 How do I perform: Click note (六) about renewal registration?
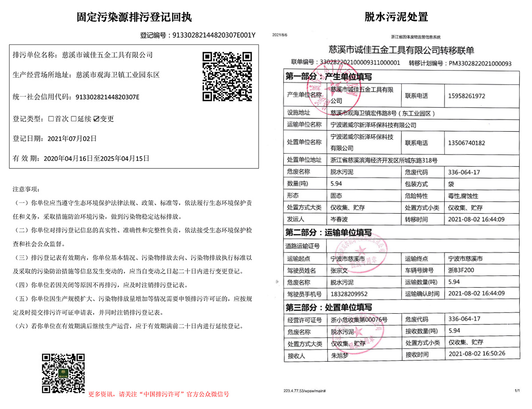pyautogui.click(x=129, y=326)
